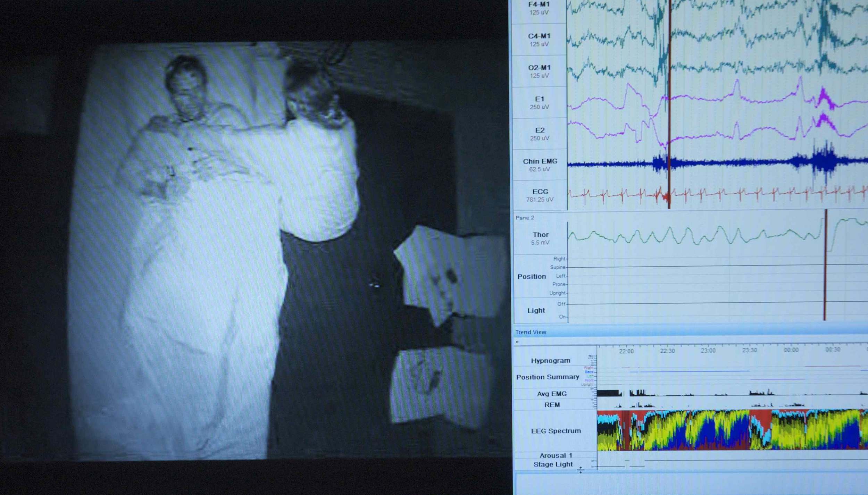Jump to 23:00 on trend timeline

pyautogui.click(x=708, y=351)
